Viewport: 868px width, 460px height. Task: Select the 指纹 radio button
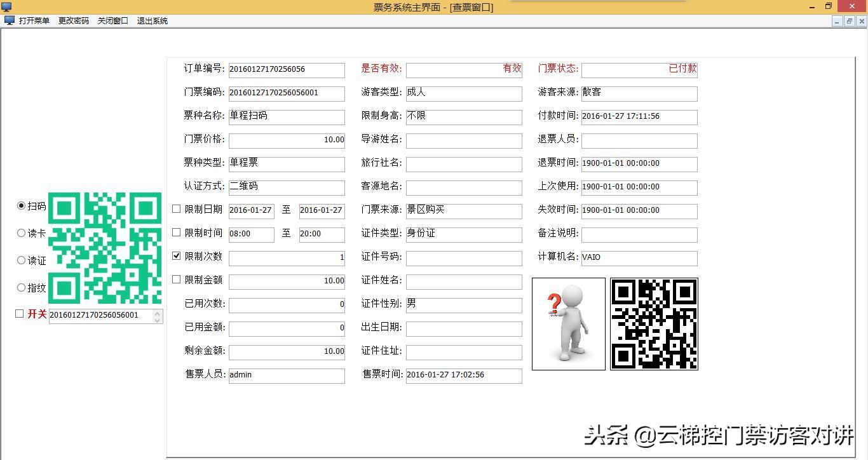21,288
